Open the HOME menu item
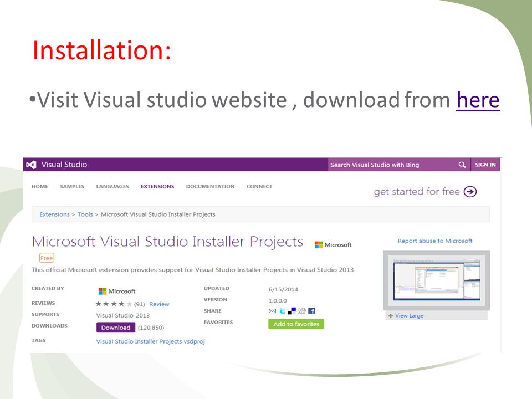 [40, 187]
